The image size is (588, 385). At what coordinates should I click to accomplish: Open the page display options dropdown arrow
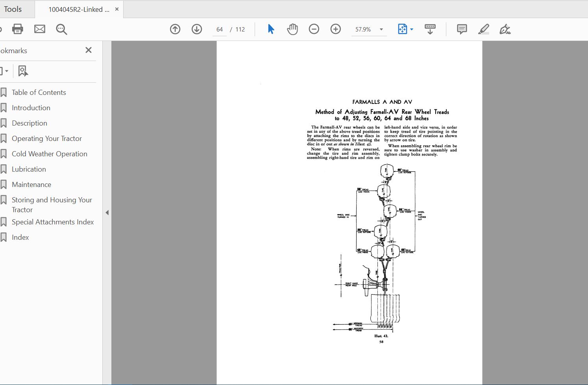(412, 29)
